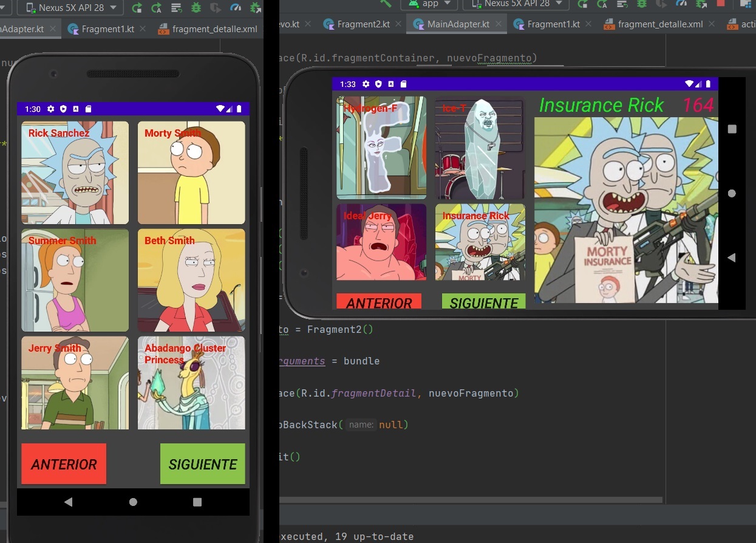The height and width of the screenshot is (543, 756).
Task: Expand the device selector in the right window
Action: [516, 4]
